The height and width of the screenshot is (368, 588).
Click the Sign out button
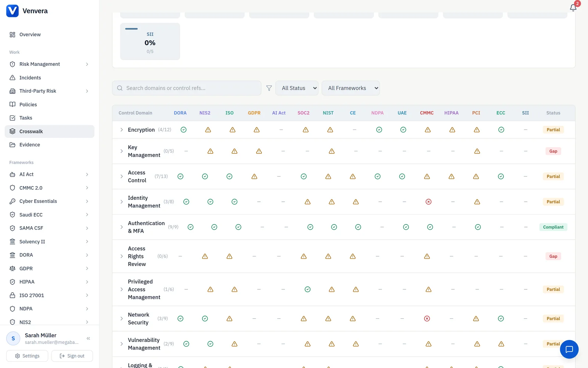tap(72, 356)
